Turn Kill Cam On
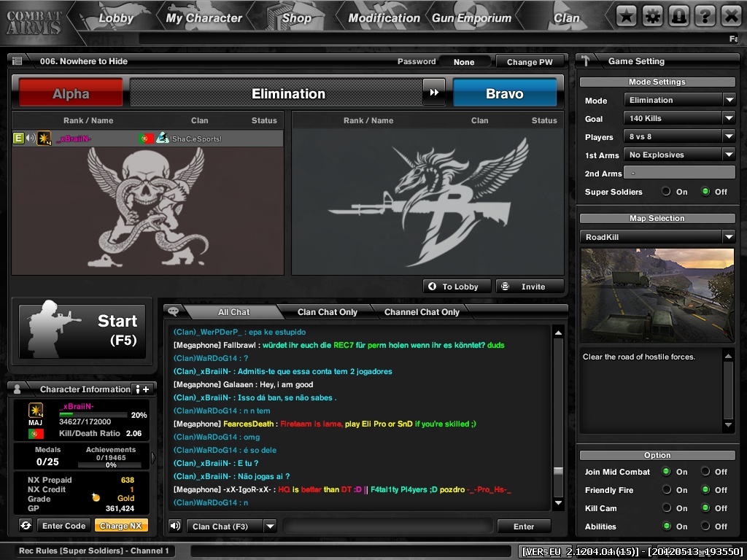Screen dimensions: 747x560 click(666, 508)
